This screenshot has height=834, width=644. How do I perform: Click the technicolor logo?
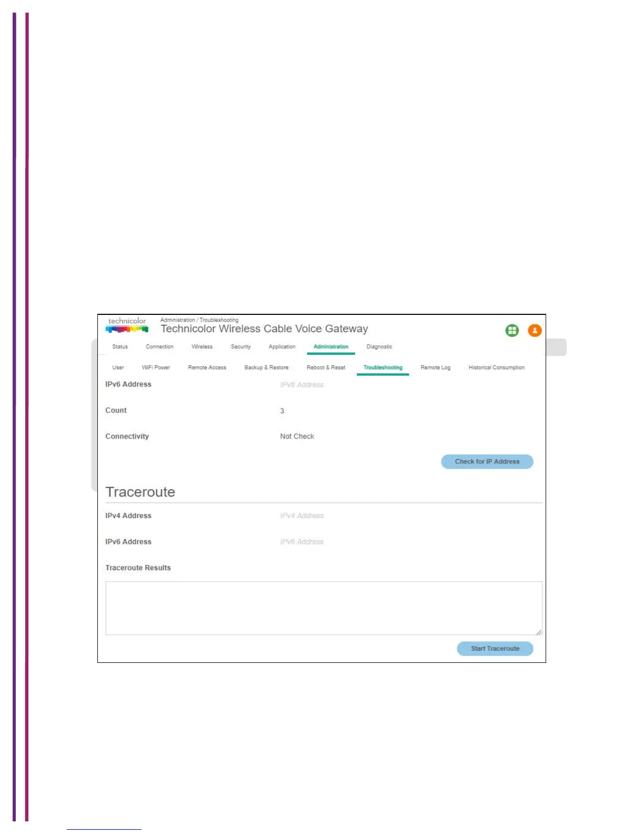(127, 325)
